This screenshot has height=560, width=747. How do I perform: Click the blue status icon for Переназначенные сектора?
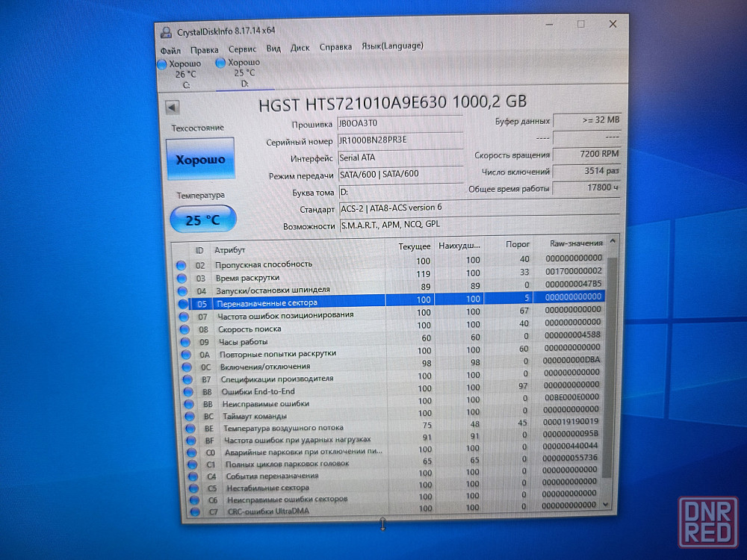coord(183,304)
